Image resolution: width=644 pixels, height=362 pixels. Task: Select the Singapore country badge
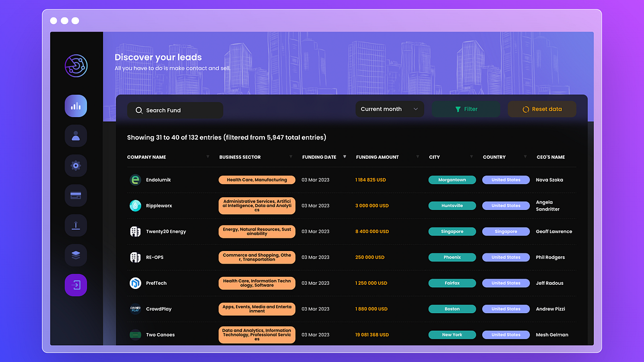[x=506, y=231]
